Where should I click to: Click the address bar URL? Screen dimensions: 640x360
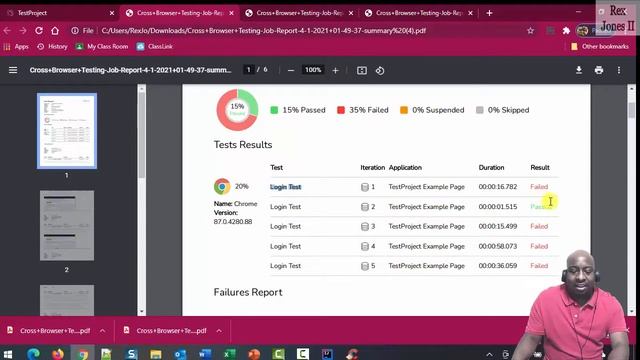pyautogui.click(x=264, y=31)
